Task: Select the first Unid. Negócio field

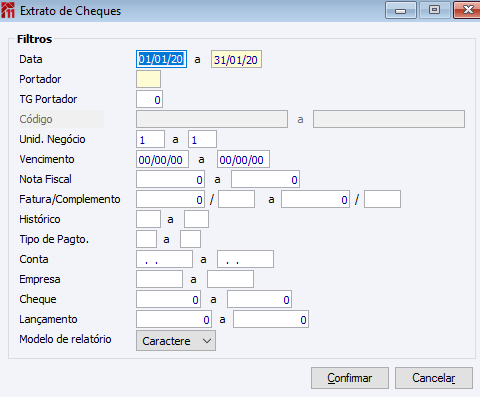Action: (x=150, y=139)
